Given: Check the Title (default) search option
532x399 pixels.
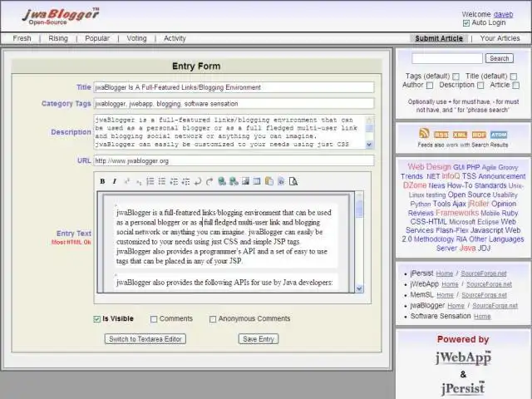Looking at the screenshot, I should 514,76.
